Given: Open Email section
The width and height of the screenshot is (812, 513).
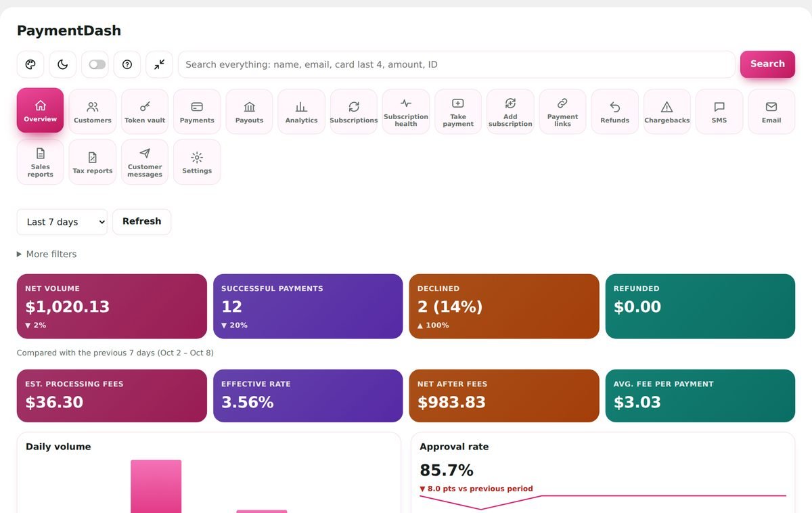Looking at the screenshot, I should [x=771, y=112].
